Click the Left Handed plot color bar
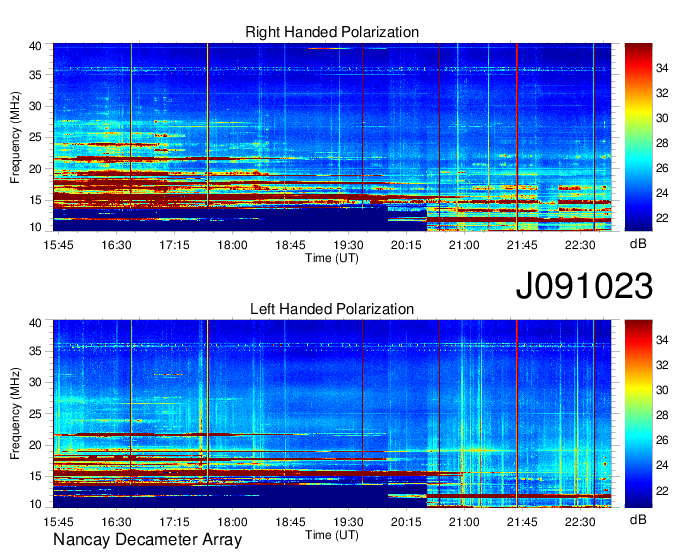680x552 pixels. pyautogui.click(x=638, y=414)
